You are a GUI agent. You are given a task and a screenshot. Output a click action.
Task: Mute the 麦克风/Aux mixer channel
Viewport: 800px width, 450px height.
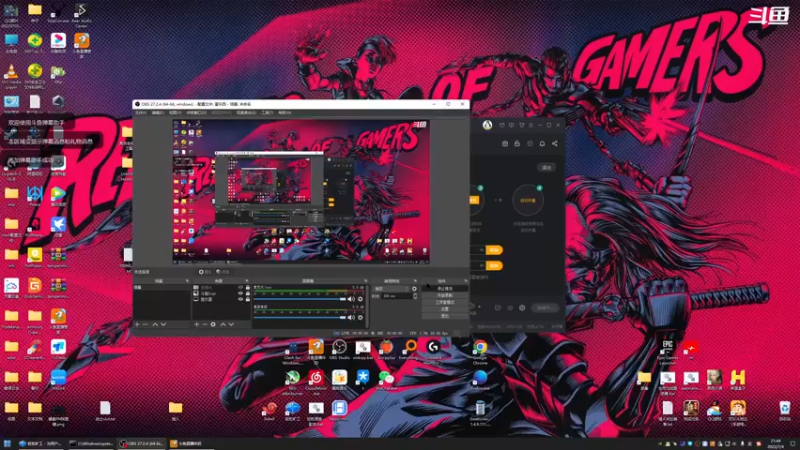(x=351, y=299)
